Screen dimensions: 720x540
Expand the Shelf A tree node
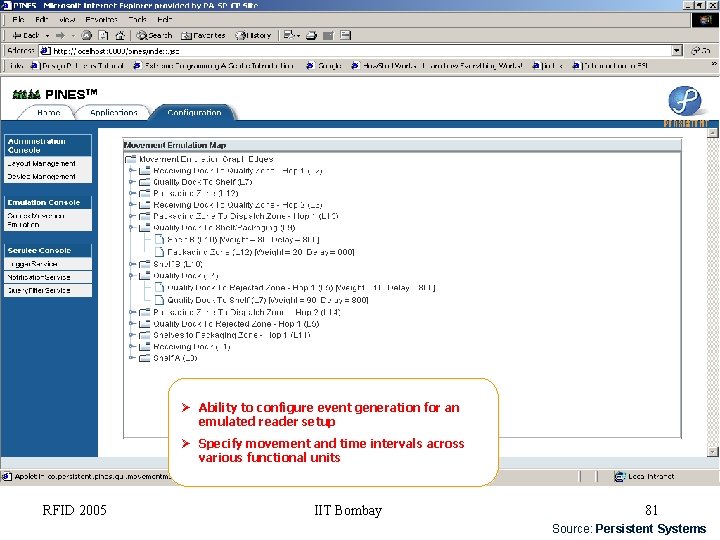point(132,358)
